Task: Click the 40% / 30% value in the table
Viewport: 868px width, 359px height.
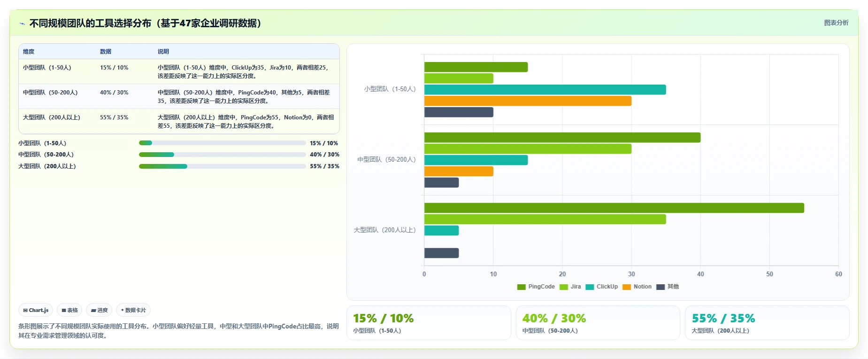Action: (x=114, y=93)
